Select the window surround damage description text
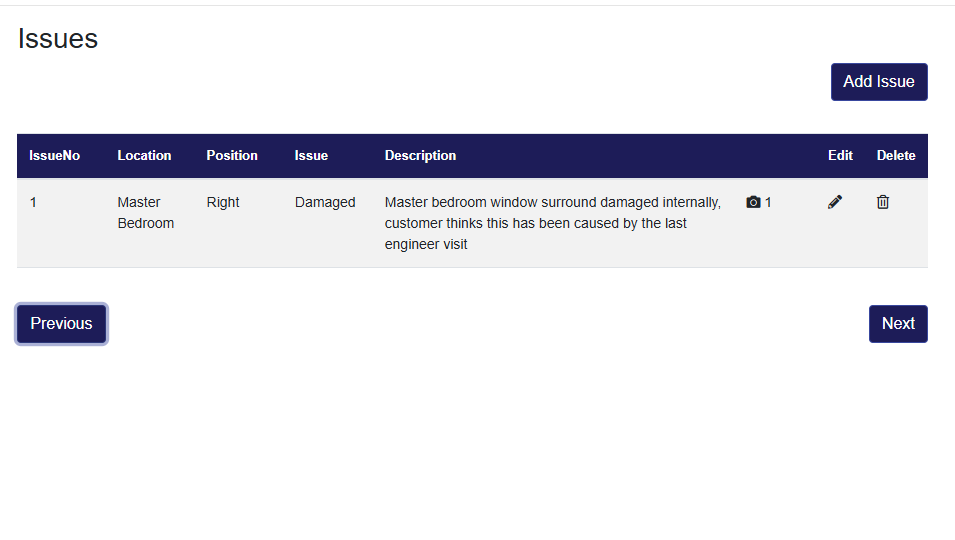955x540 pixels. (x=552, y=223)
